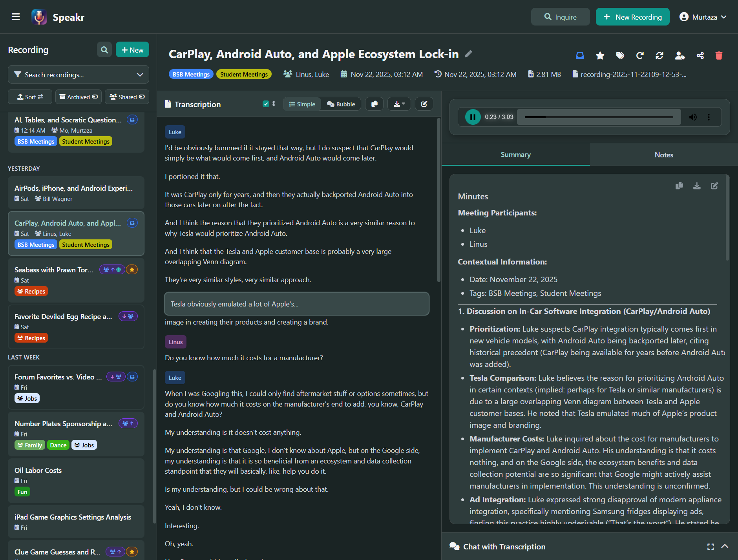Download the meeting minutes

tap(697, 186)
